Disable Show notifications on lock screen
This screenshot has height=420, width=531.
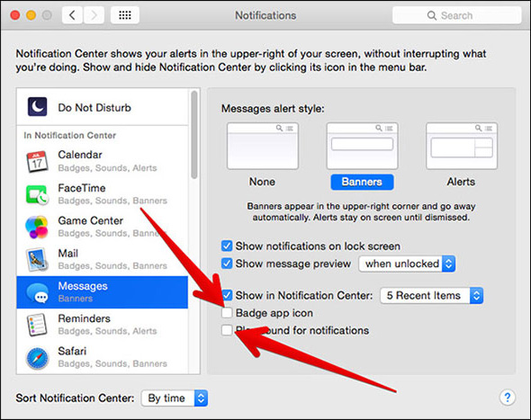(x=227, y=246)
